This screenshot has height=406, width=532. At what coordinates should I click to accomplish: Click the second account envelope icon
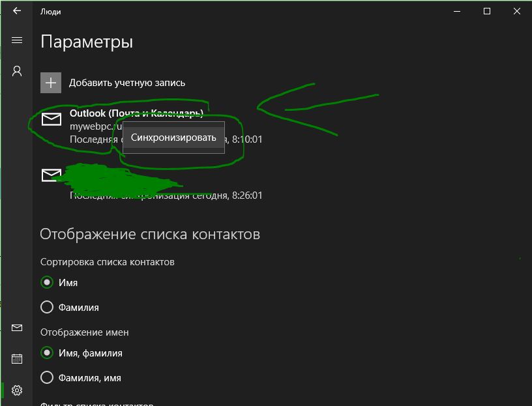click(52, 175)
